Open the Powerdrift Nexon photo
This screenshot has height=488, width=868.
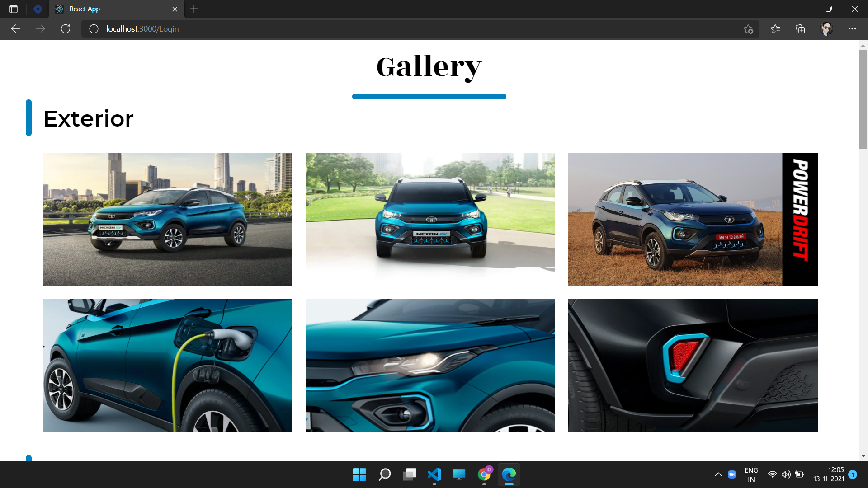693,220
